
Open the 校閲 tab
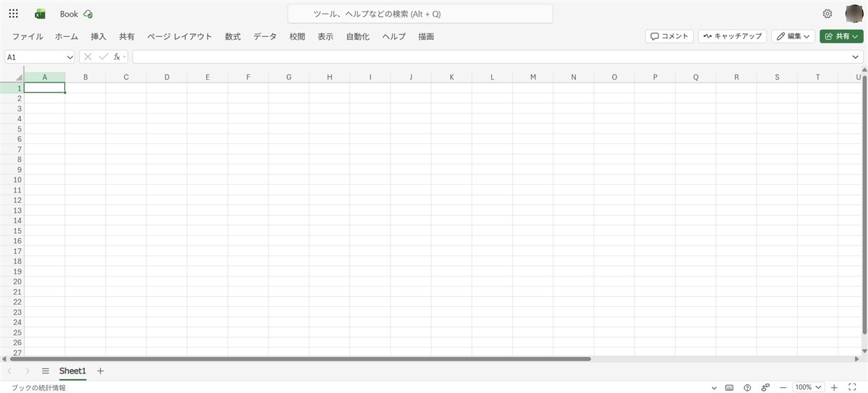(297, 36)
